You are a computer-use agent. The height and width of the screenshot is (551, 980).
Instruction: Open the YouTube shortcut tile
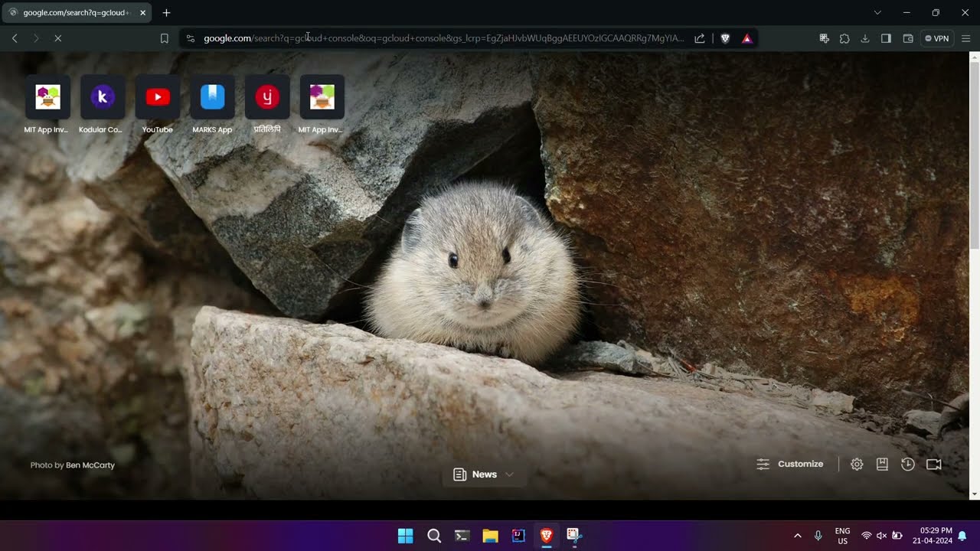(x=158, y=98)
